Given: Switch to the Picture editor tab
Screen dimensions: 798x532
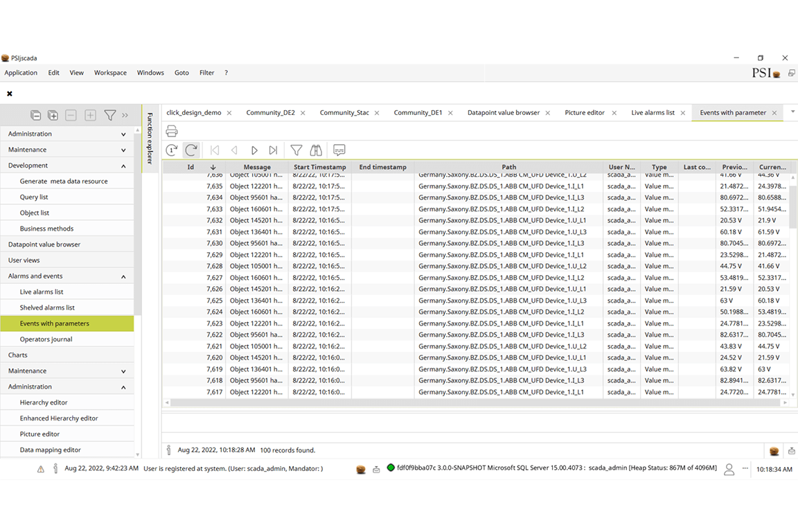Looking at the screenshot, I should (x=585, y=112).
